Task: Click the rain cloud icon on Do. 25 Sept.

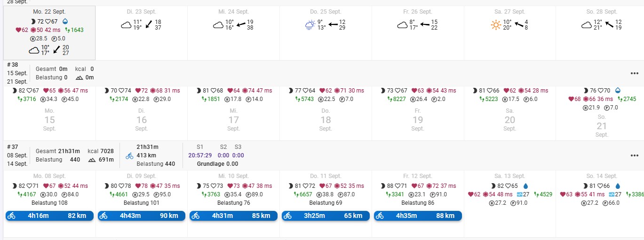Action: [310, 25]
